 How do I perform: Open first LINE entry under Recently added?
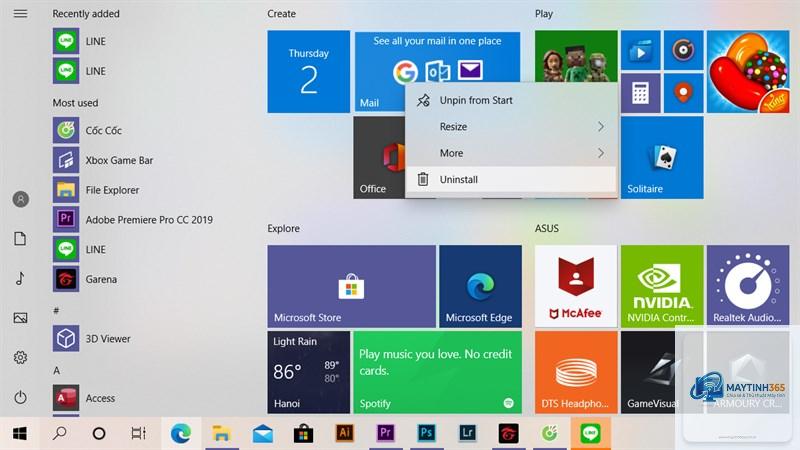click(x=133, y=41)
